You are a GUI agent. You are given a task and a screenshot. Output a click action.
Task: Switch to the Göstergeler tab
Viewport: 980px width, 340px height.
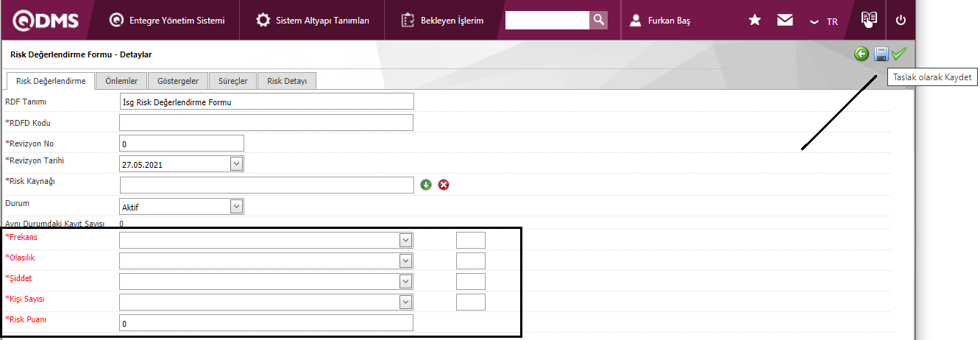click(178, 81)
